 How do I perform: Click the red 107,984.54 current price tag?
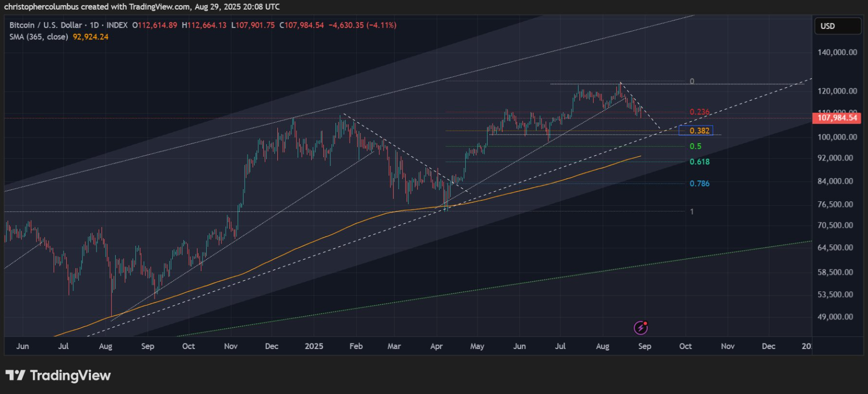click(837, 118)
